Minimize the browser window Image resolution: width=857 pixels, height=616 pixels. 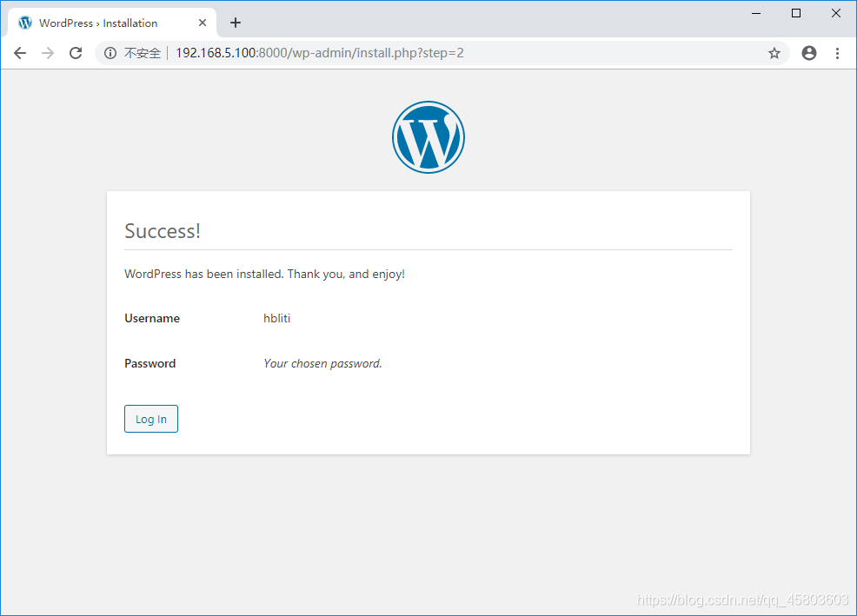click(756, 13)
